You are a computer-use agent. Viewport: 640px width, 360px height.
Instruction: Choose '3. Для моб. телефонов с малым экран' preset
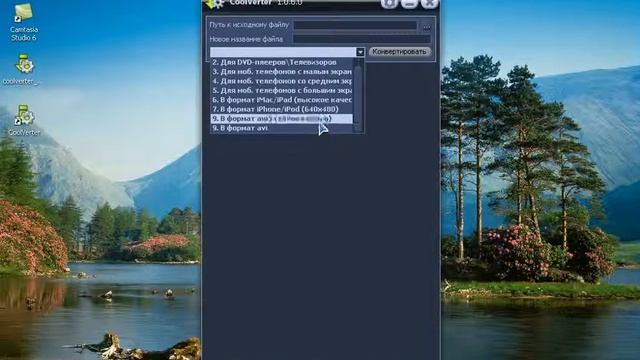coord(282,71)
